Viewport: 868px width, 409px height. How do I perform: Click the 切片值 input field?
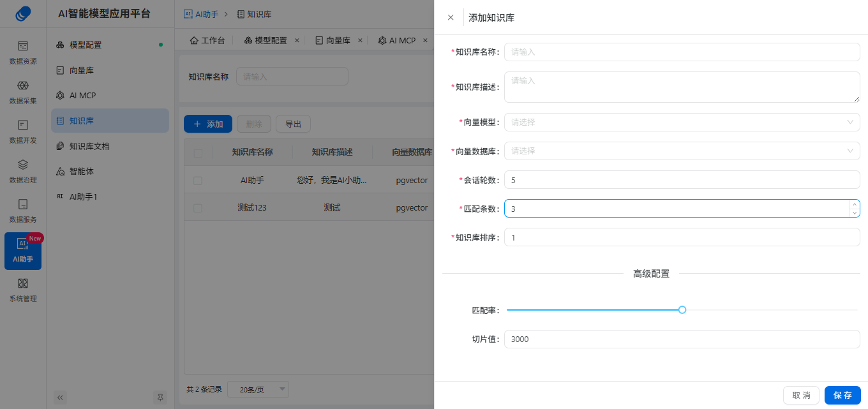point(682,339)
